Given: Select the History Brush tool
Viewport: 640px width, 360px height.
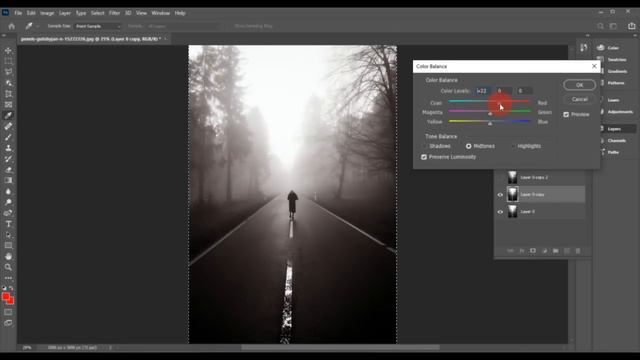Looking at the screenshot, I should 8,159.
